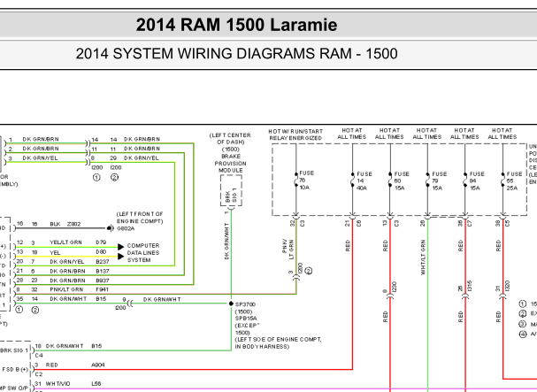This screenshot has height=392, width=537.
Task: Click the 'FSD B (+)' pin label
Action: 15,370
